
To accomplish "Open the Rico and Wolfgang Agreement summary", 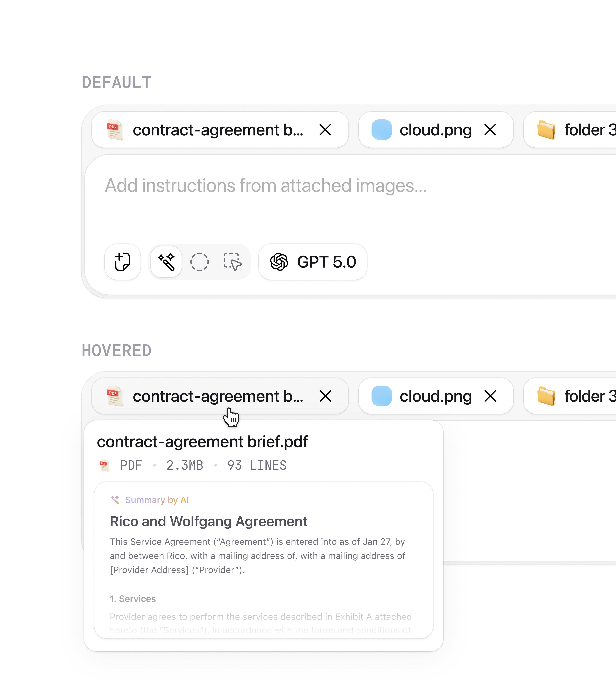I will 208,521.
